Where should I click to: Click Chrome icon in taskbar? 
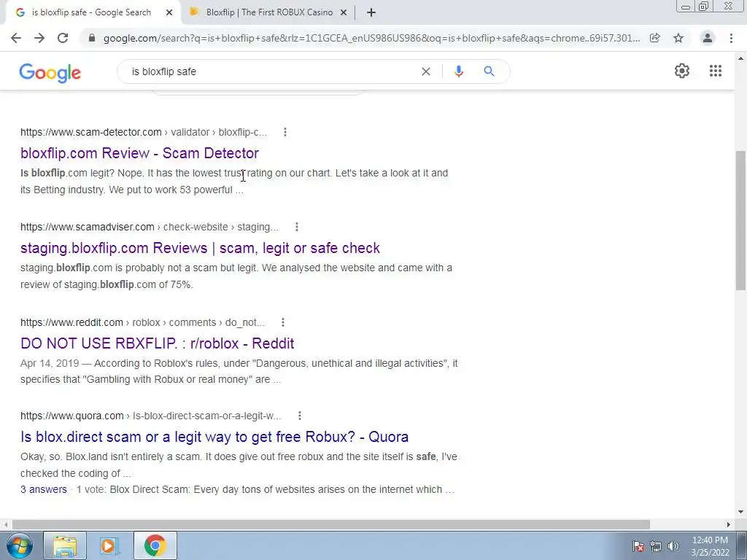[x=155, y=545]
